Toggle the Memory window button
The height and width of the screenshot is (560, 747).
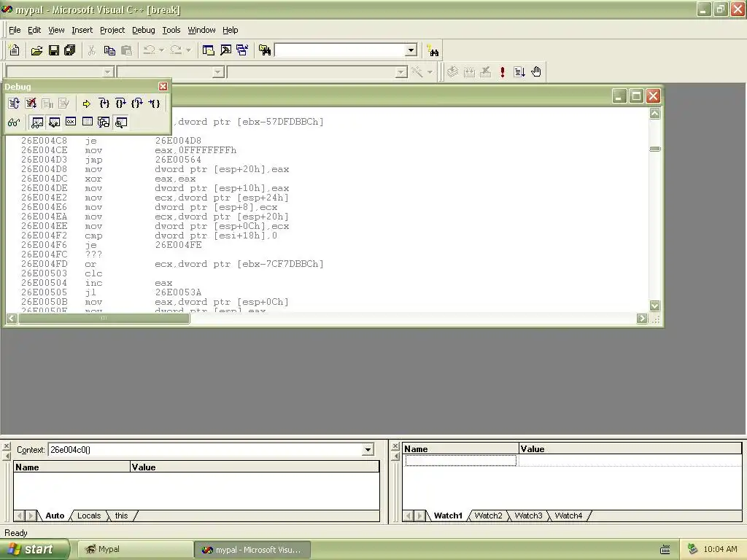[88, 122]
